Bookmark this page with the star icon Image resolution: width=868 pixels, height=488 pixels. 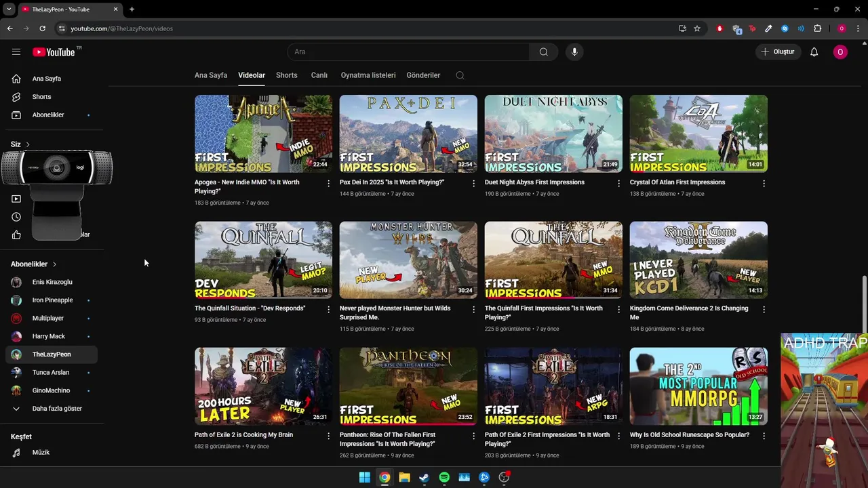coord(697,28)
